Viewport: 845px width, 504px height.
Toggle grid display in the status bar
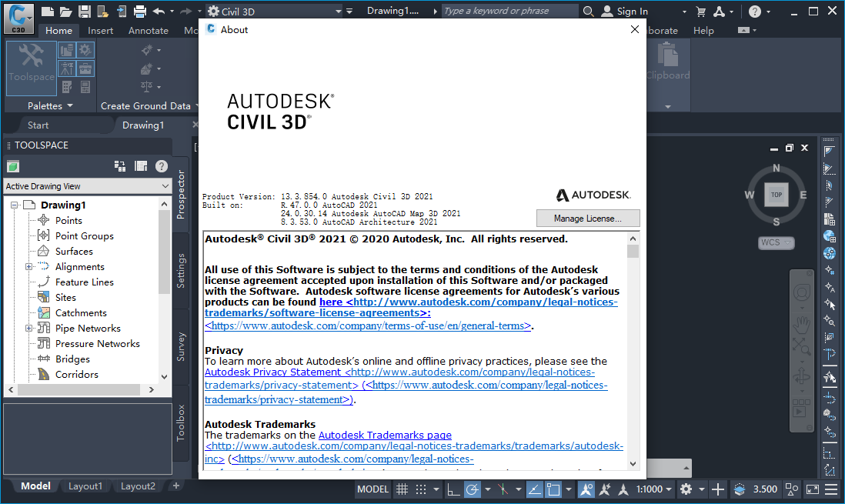point(401,489)
